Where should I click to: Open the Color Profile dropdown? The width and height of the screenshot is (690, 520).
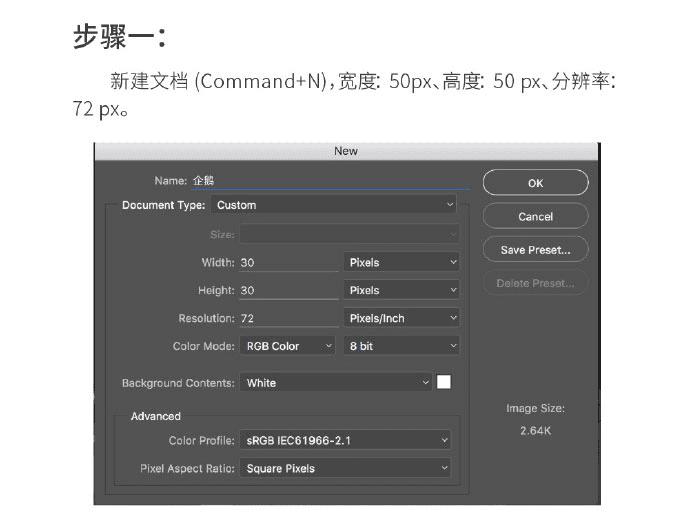coord(345,440)
